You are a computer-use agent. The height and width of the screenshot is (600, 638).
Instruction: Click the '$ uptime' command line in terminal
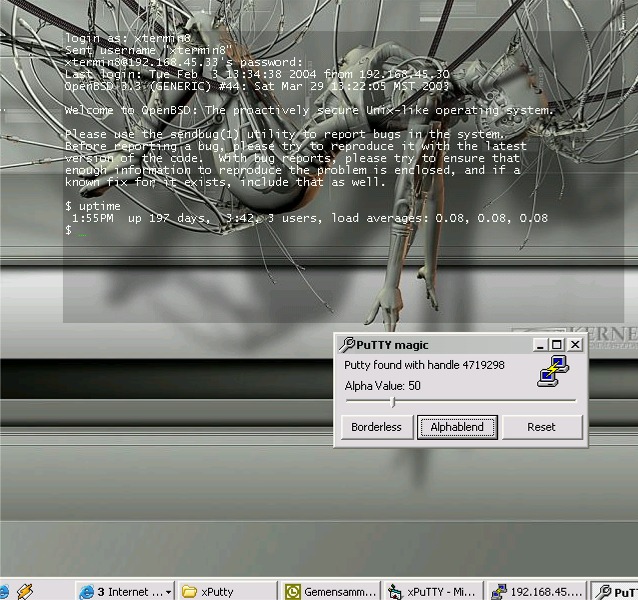(93, 206)
